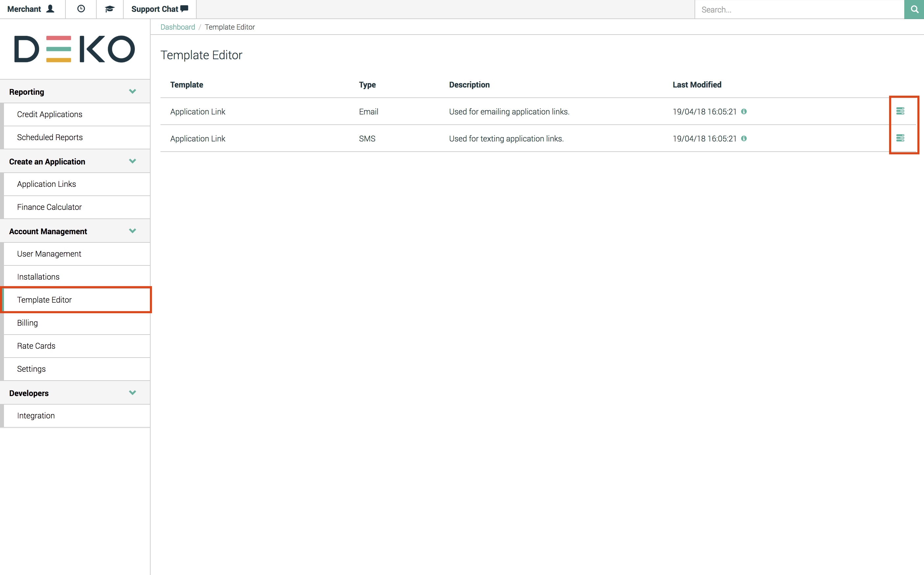
Task: Open Rate Cards sidebar item
Action: [x=36, y=346]
